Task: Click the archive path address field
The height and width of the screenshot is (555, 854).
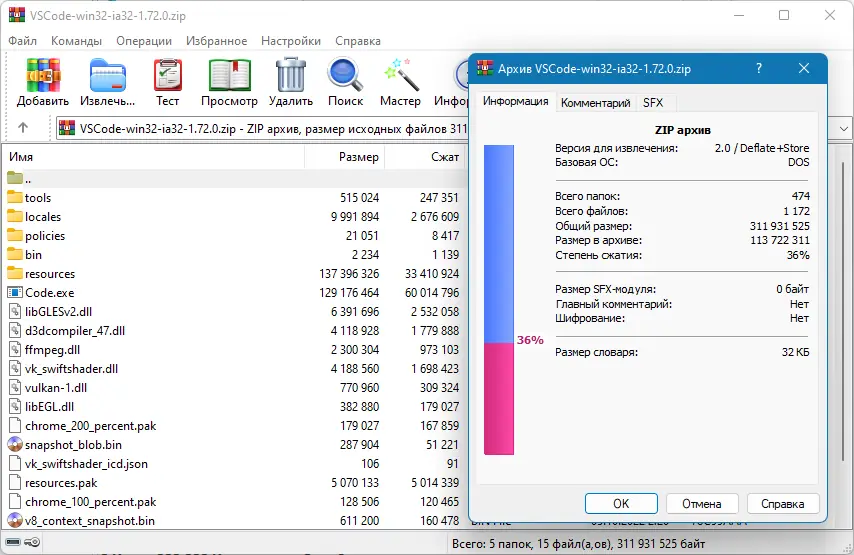Action: point(262,129)
